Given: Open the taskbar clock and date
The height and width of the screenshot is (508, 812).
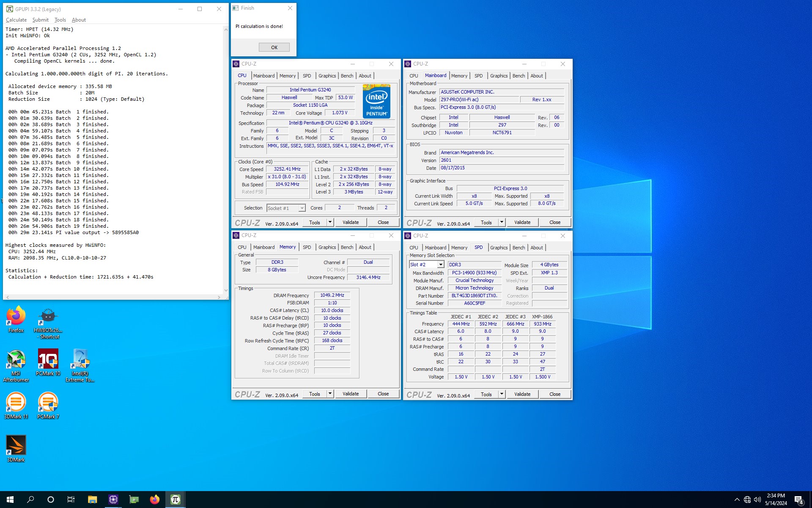Looking at the screenshot, I should coord(776,500).
